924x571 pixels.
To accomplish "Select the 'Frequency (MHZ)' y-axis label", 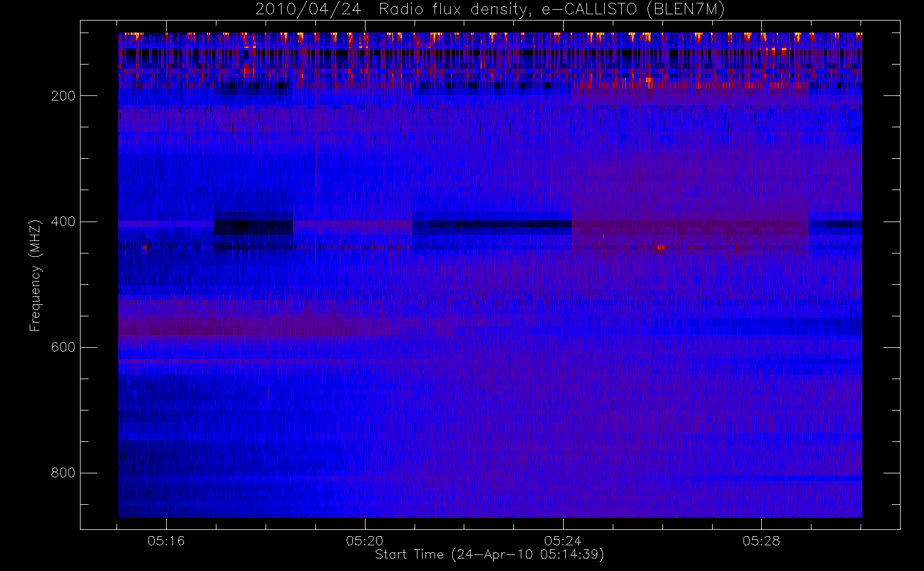I will [x=35, y=276].
